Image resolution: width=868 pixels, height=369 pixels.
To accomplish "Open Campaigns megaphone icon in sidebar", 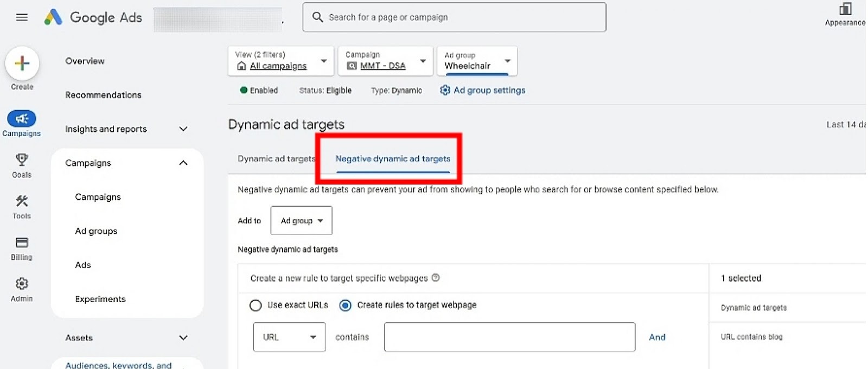I will coord(22,118).
